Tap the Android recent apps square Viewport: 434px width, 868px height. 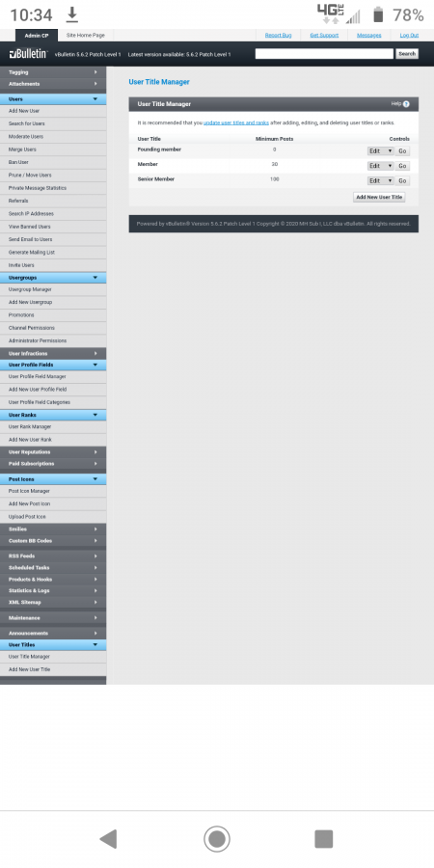(x=324, y=839)
